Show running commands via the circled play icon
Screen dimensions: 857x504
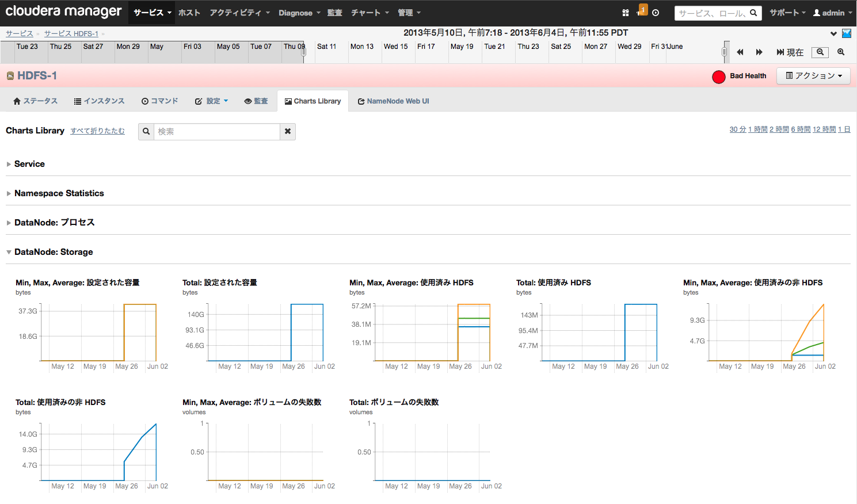656,13
